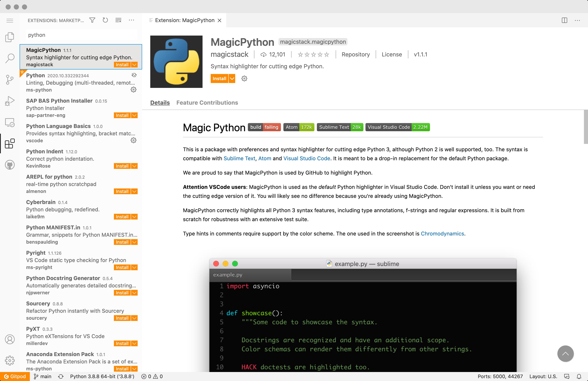Click the main branch status bar item
Viewport: 588px width, 381px height.
coord(42,377)
